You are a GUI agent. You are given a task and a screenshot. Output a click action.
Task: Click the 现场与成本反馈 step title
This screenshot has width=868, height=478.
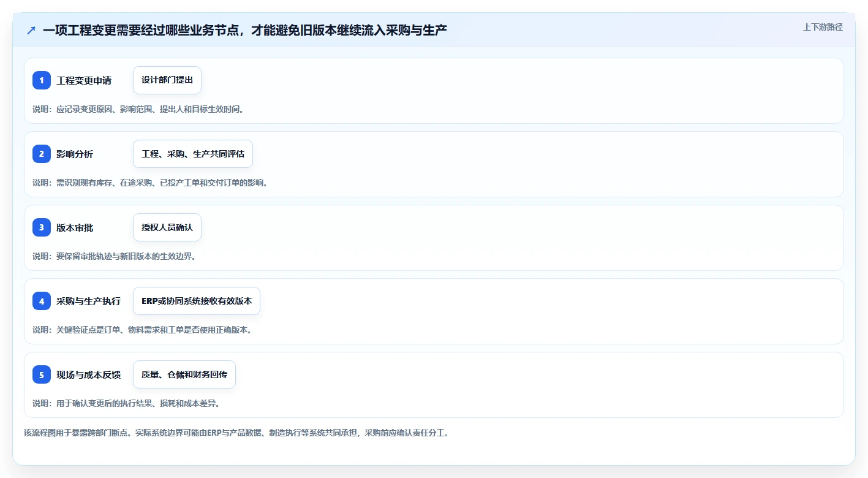(89, 374)
